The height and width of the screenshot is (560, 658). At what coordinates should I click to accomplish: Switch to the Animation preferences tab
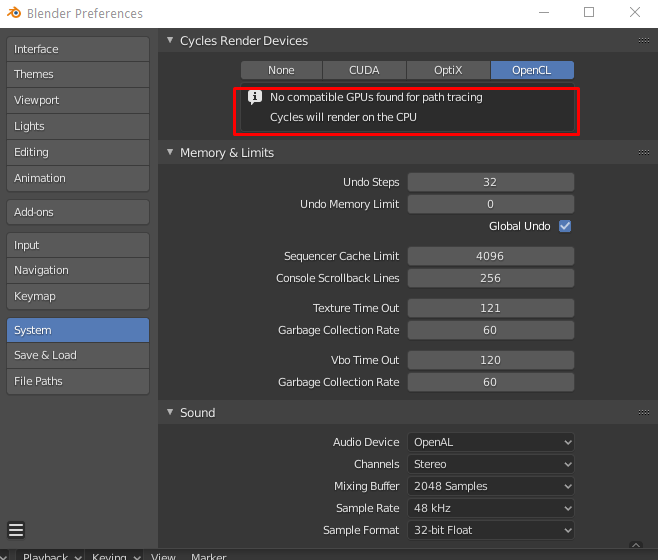pos(78,178)
